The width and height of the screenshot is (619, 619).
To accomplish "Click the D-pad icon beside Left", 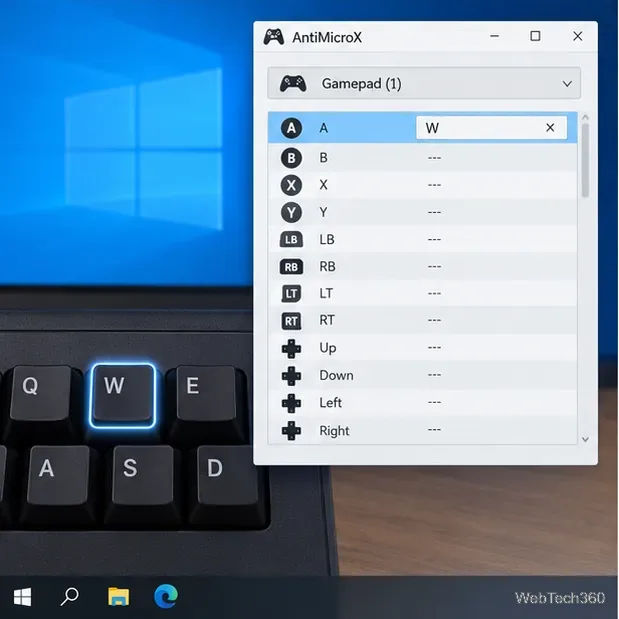I will coord(291,403).
